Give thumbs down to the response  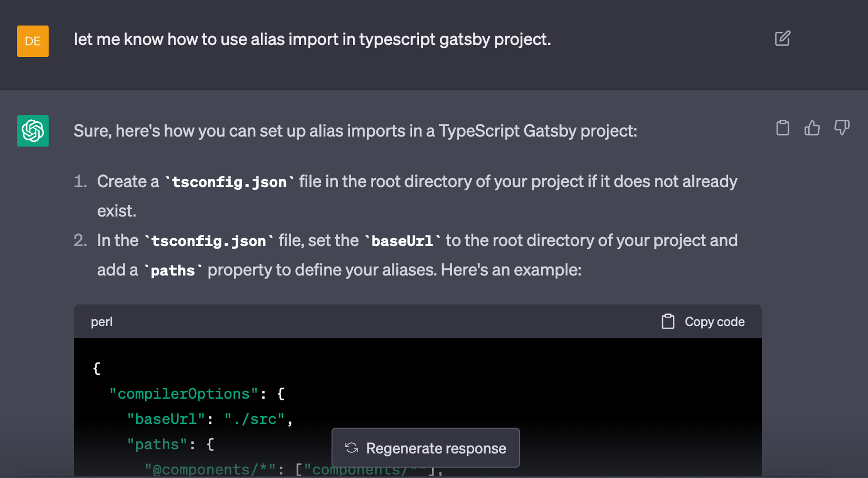[x=842, y=128]
